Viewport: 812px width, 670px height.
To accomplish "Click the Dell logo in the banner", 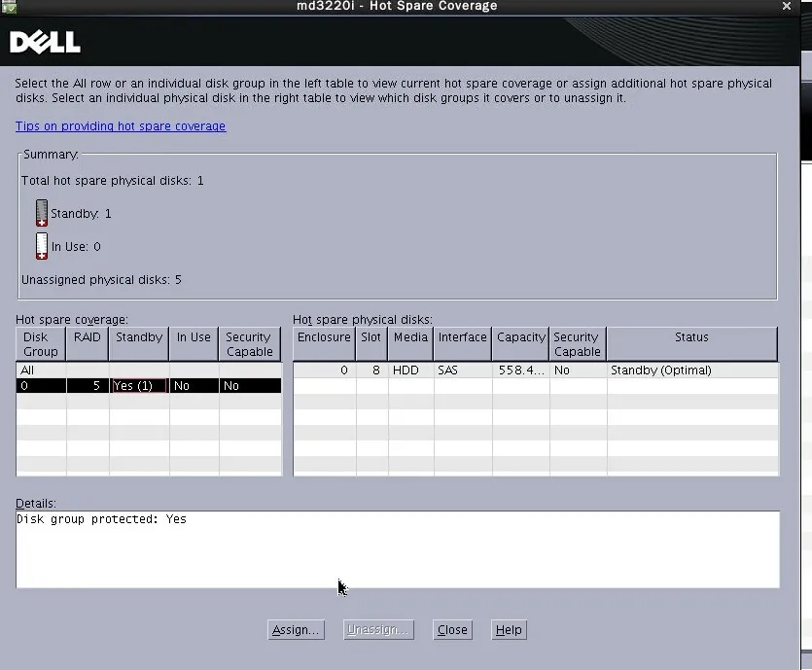I will pos(45,42).
